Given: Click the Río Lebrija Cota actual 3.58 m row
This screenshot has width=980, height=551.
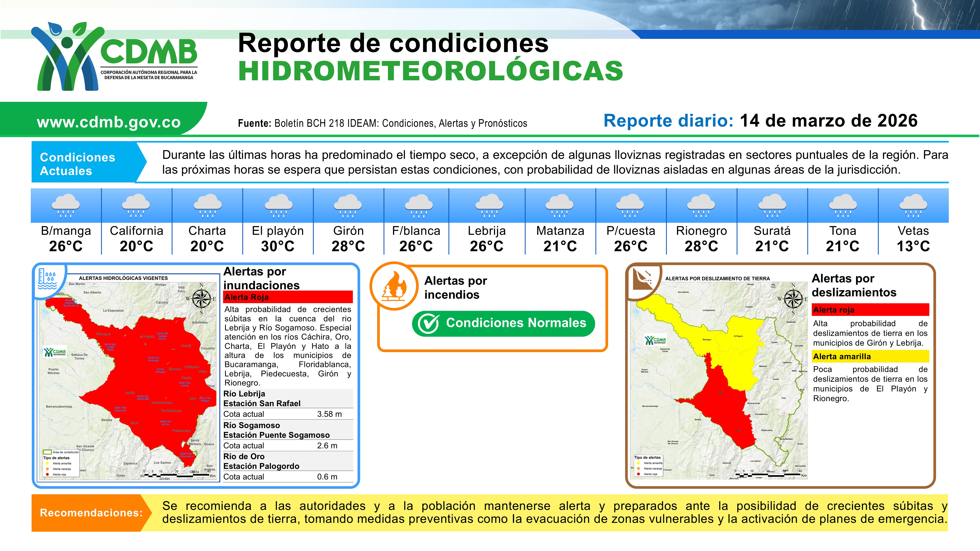Looking at the screenshot, I should coord(288,414).
